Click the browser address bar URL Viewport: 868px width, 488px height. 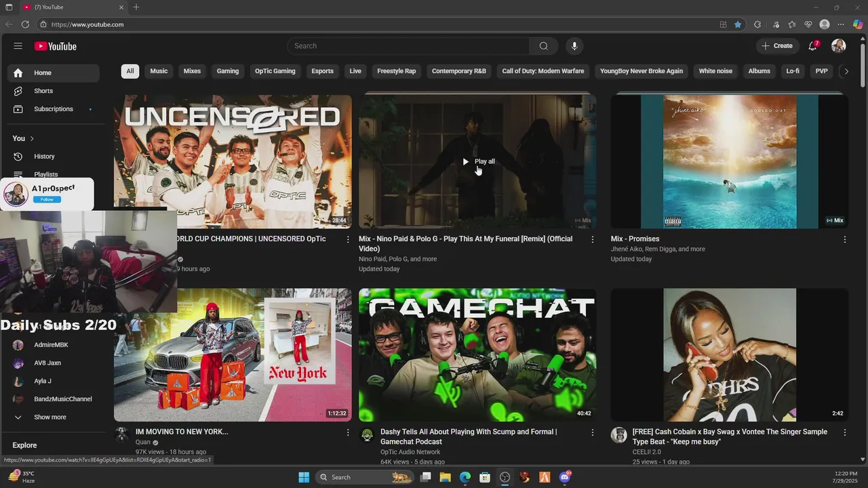click(x=87, y=24)
